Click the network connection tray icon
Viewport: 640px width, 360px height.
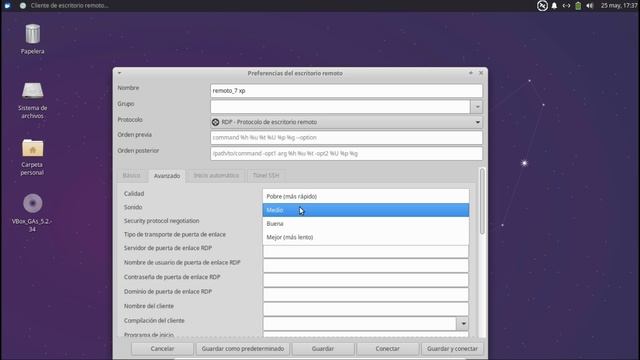566,6
